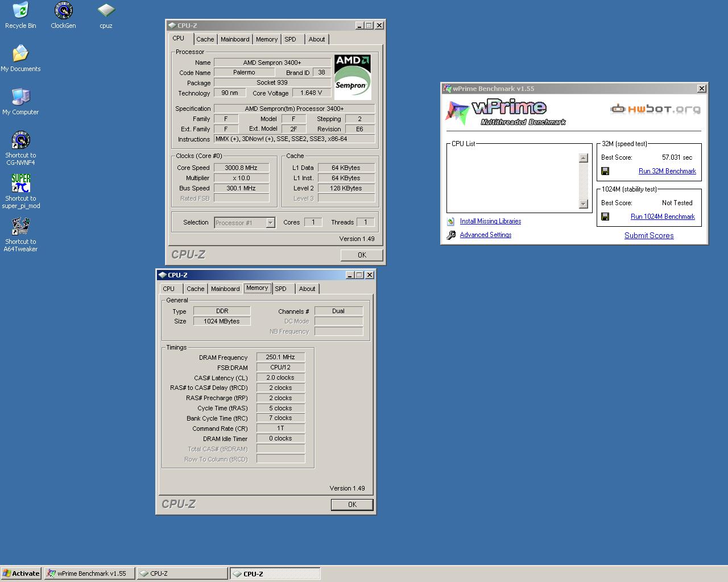
Task: Click the FSB:DRAM CPU/12 value
Action: pos(280,367)
